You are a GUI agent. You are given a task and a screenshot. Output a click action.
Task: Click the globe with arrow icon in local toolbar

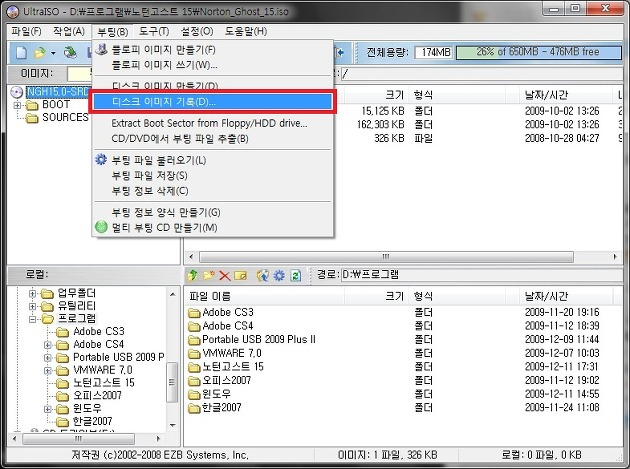tap(263, 275)
